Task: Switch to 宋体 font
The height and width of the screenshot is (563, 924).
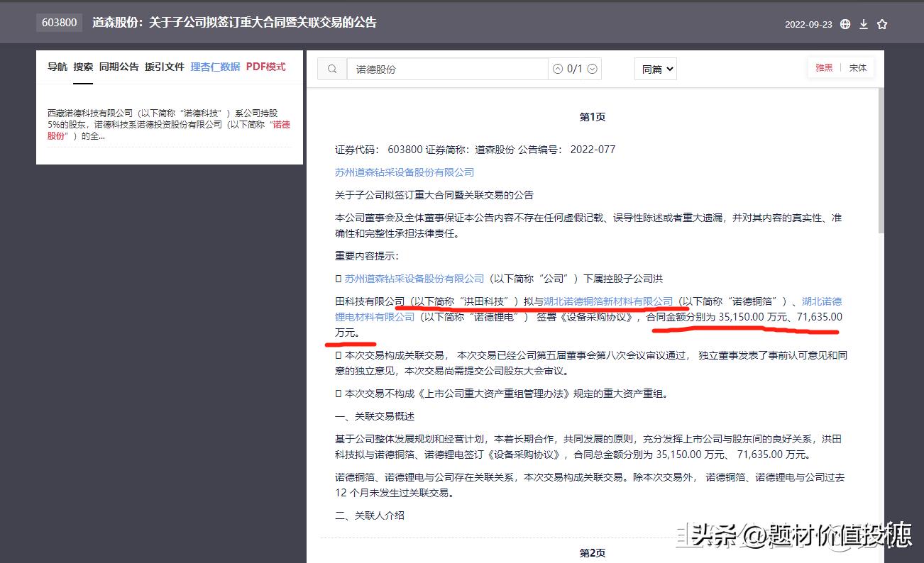Action: [858, 68]
